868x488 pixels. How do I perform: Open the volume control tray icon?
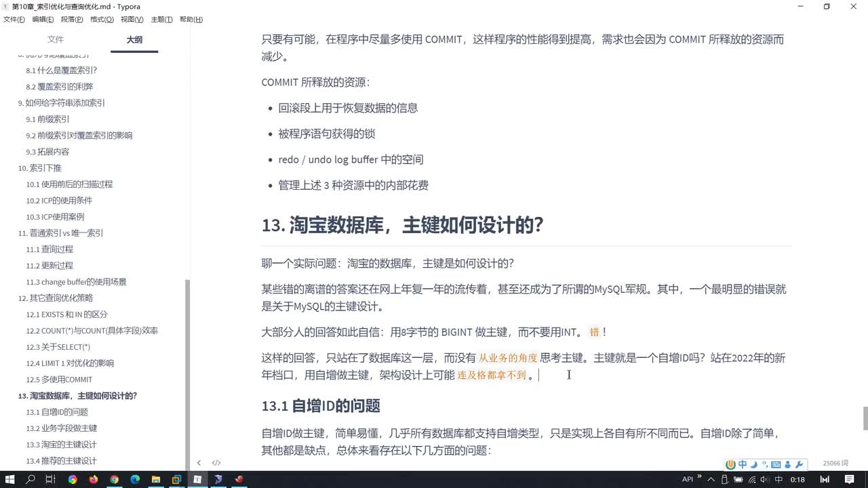(764, 479)
